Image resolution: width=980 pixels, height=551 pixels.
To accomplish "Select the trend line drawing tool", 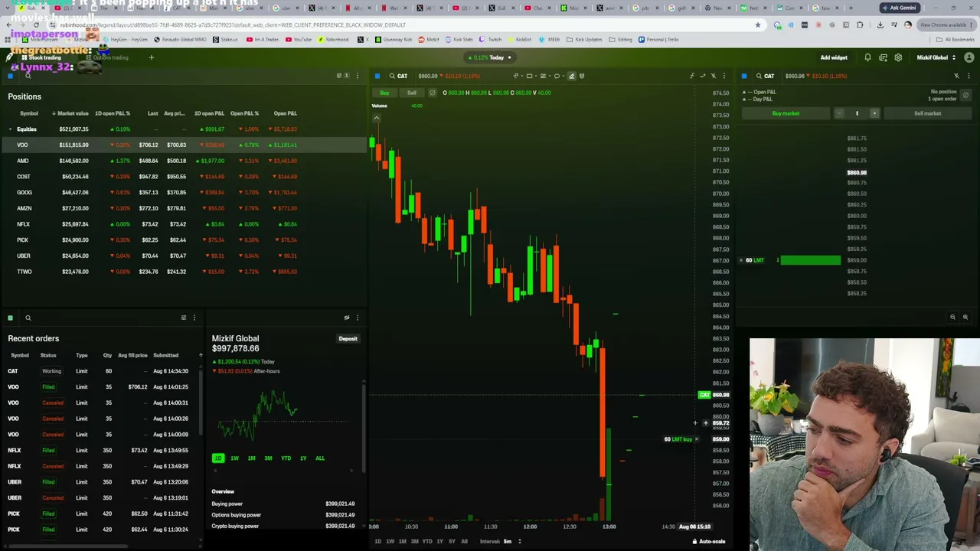I will tap(515, 76).
